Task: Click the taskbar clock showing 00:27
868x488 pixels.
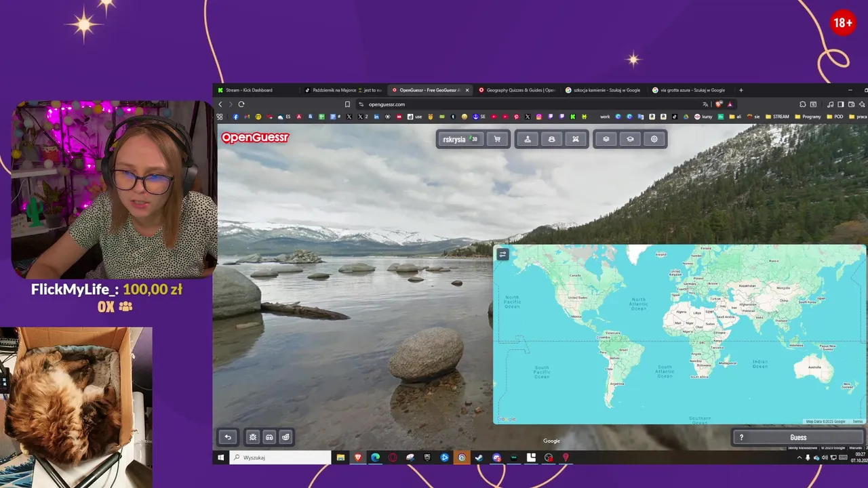Action: [x=860, y=457]
